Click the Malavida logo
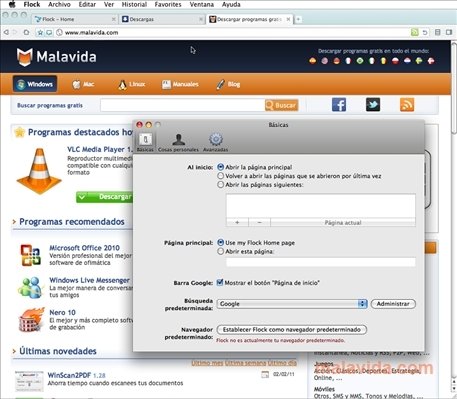457x399 pixels. point(57,57)
